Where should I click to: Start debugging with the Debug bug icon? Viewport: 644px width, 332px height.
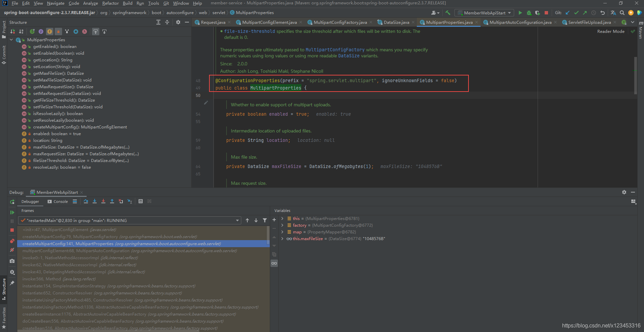tap(529, 13)
